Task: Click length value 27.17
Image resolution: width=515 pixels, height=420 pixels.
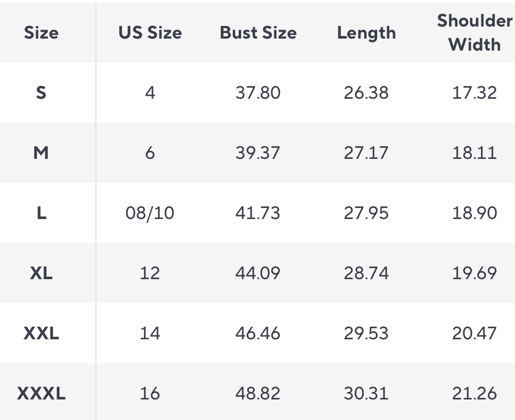Action: 366,153
